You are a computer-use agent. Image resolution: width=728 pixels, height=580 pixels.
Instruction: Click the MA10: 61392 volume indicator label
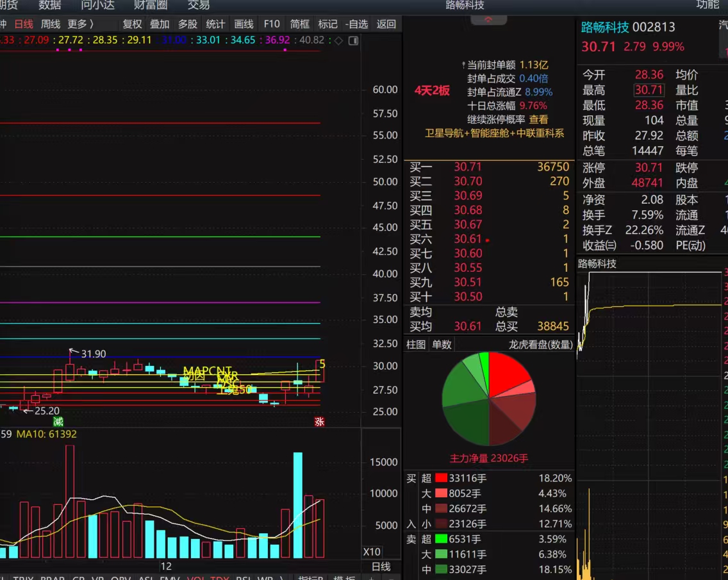(46, 434)
